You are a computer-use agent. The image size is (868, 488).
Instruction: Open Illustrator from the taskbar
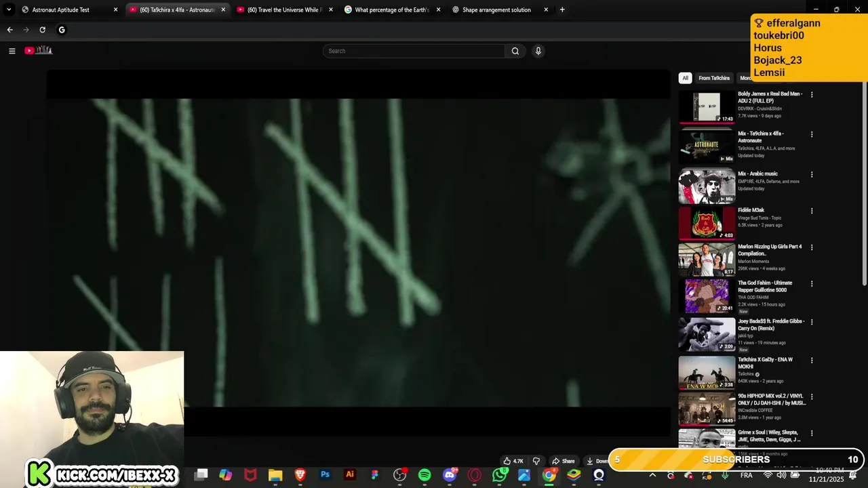(350, 475)
